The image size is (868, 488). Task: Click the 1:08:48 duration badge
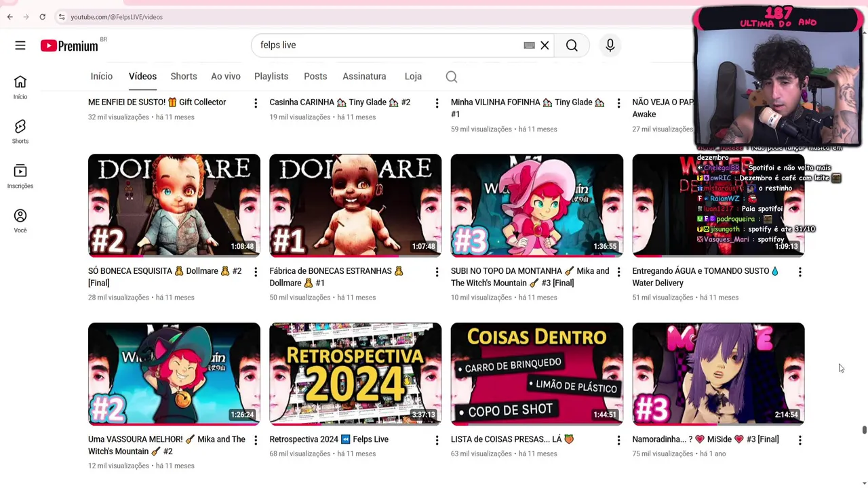coord(242,247)
